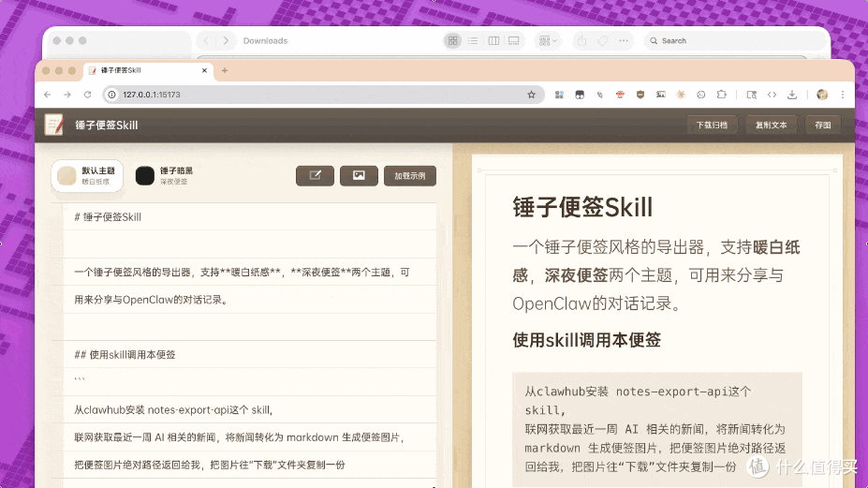The height and width of the screenshot is (488, 868).
Task: Select the 锤子便签Skill browser tab
Action: click(148, 70)
